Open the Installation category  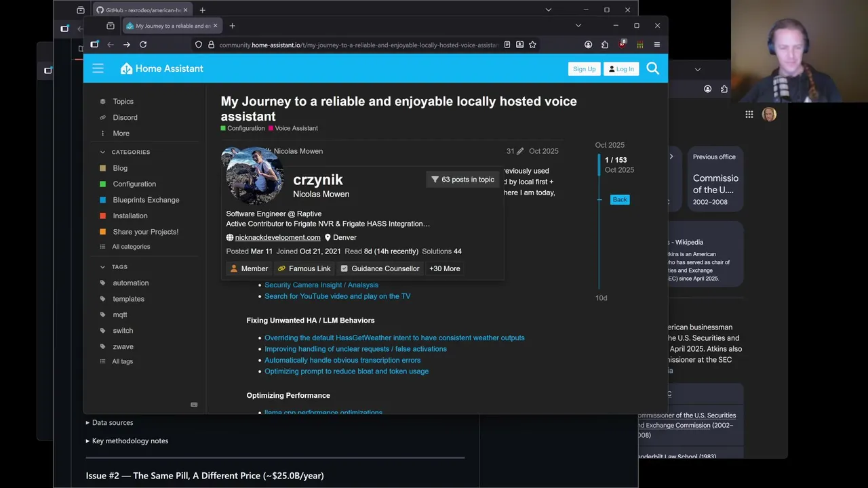(x=130, y=216)
